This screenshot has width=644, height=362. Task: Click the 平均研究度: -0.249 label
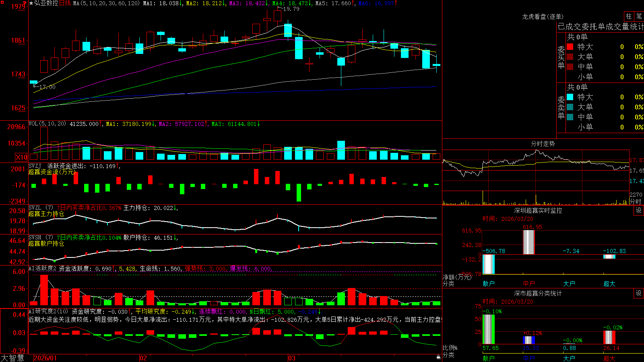pos(163,311)
